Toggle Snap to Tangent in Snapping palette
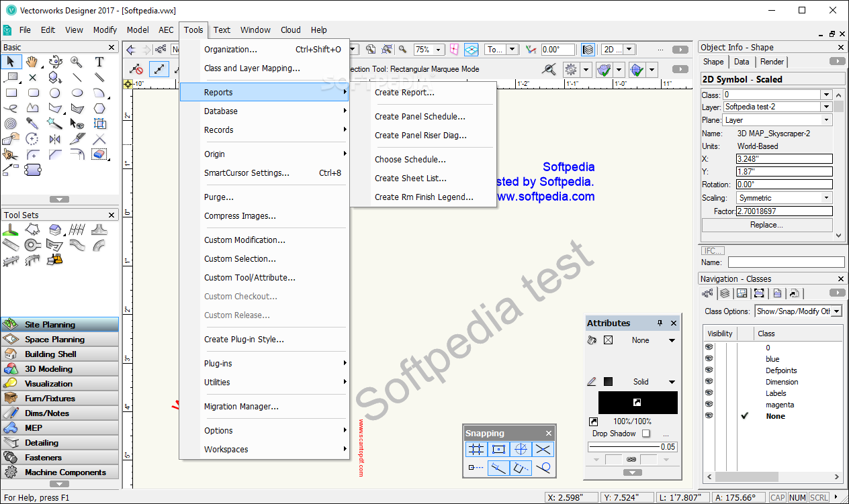This screenshot has height=504, width=849. point(543,468)
